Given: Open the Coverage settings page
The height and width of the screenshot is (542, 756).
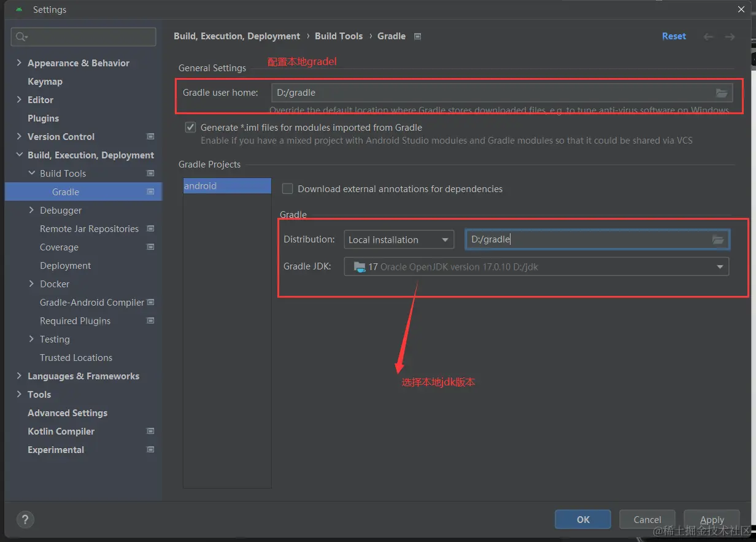Looking at the screenshot, I should tap(60, 247).
